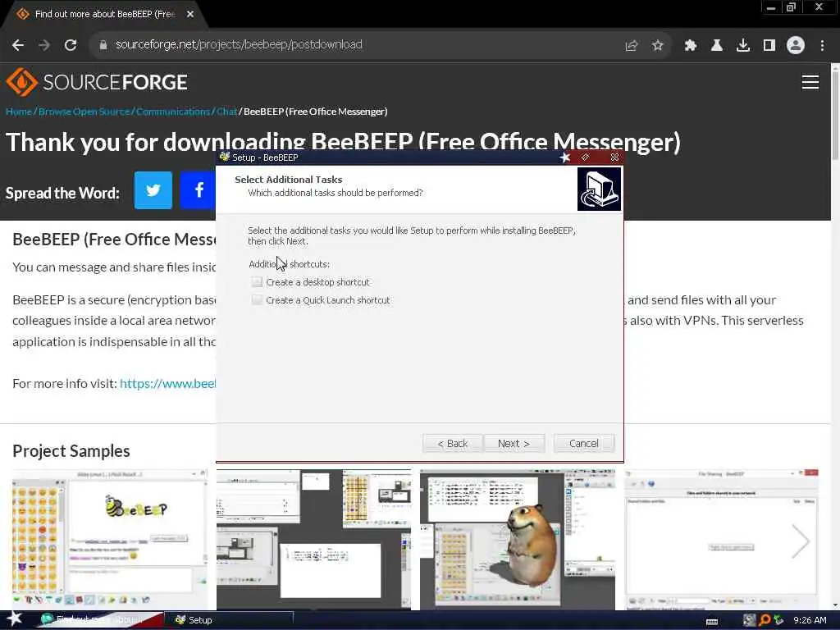Open Browse Open Source breadcrumb

pyautogui.click(x=84, y=112)
